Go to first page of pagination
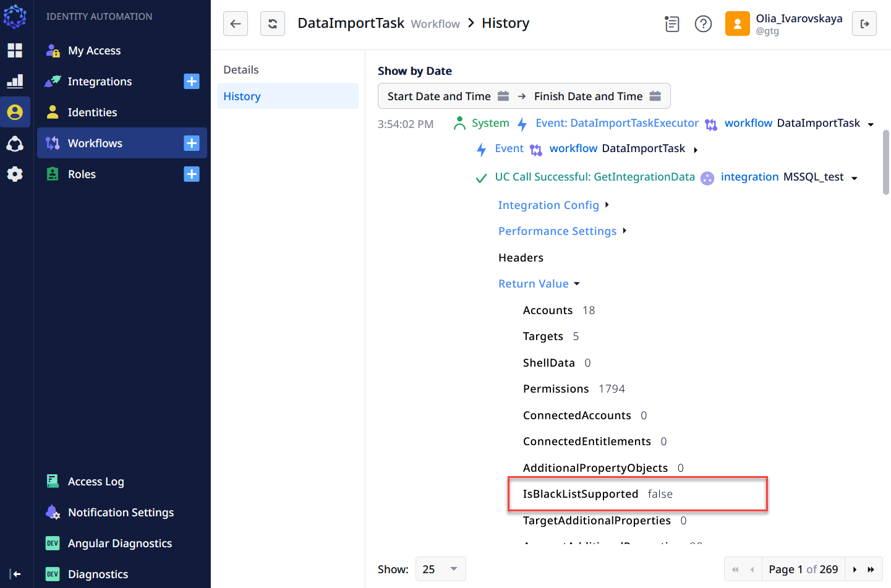This screenshot has height=588, width=891. click(x=735, y=569)
